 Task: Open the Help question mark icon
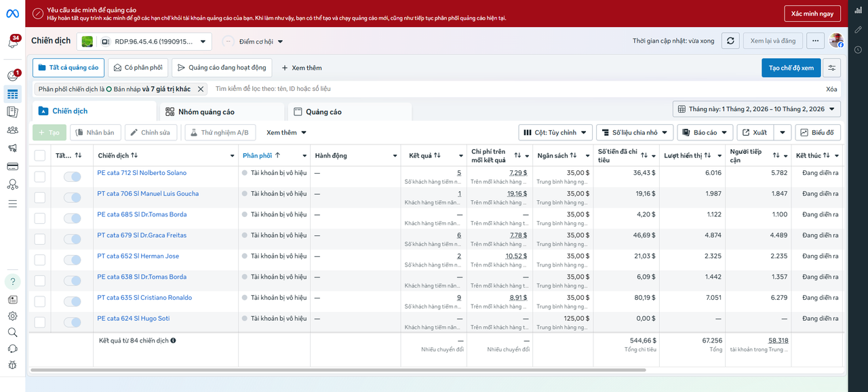coord(12,281)
